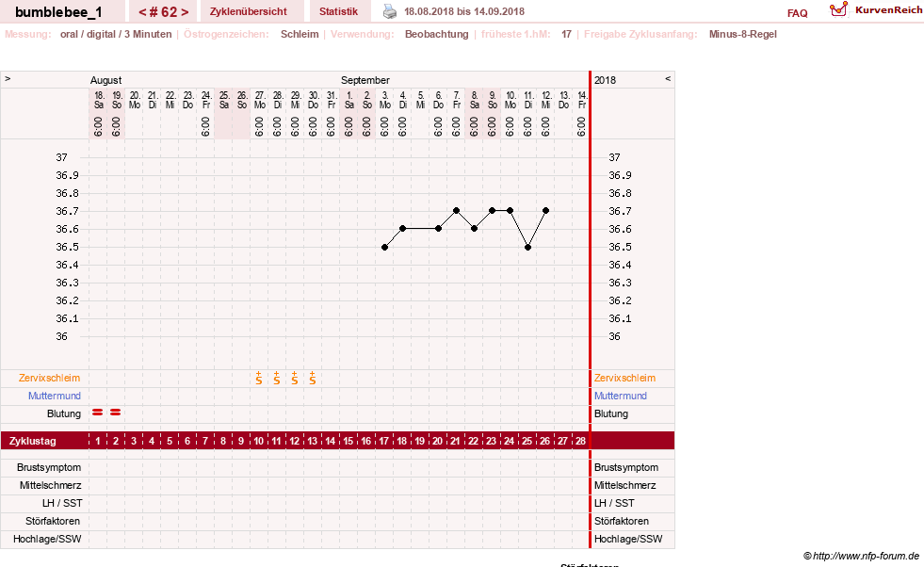
Task: Click temperature point on cycle day 18
Action: point(402,228)
